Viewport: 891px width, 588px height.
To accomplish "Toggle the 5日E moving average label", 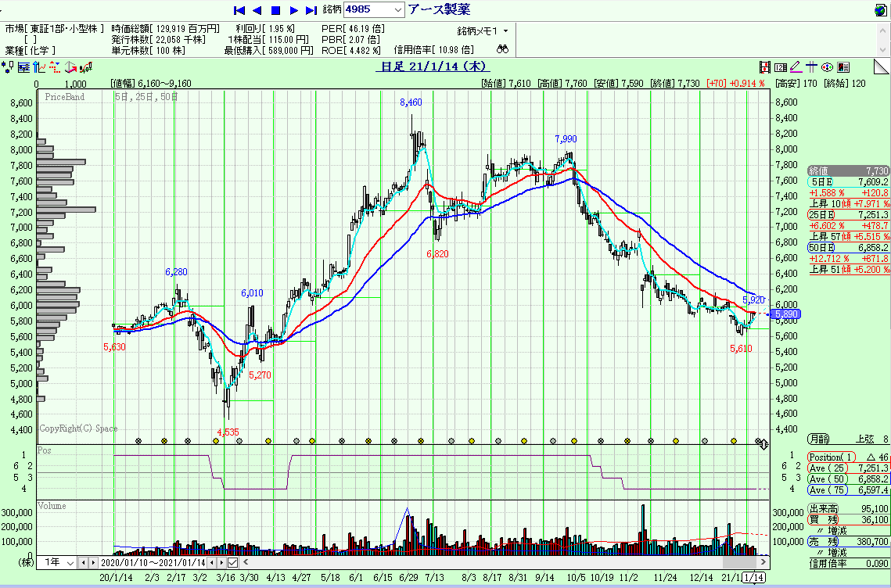I will tap(821, 181).
